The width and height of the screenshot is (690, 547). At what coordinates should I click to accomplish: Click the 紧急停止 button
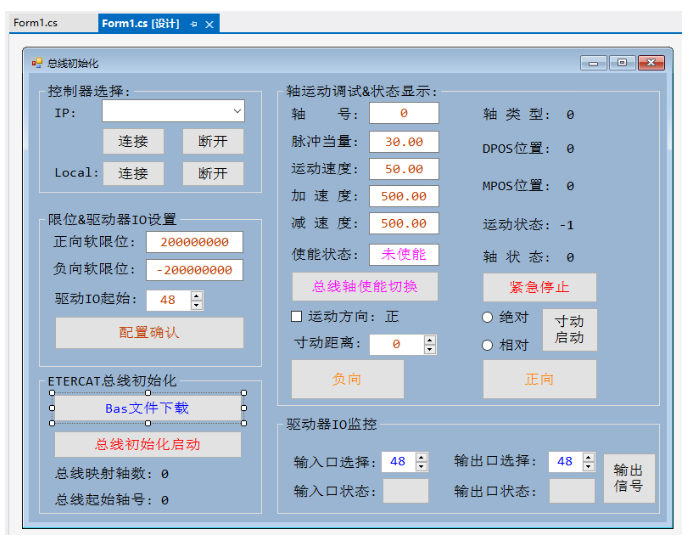[x=540, y=287]
